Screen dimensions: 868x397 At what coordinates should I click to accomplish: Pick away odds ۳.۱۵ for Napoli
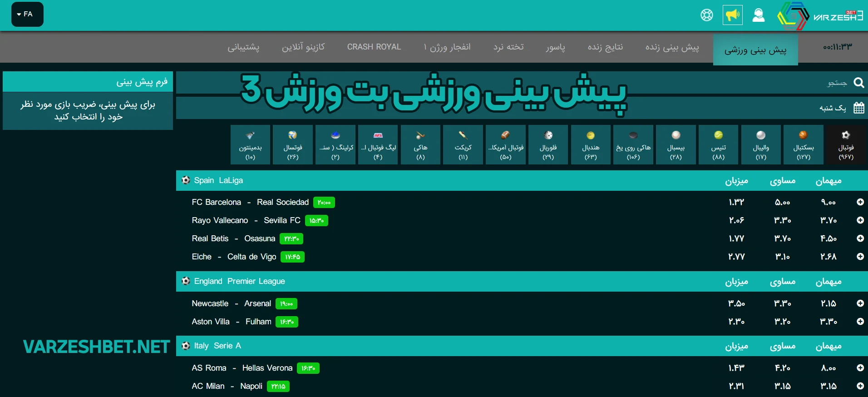[829, 386]
